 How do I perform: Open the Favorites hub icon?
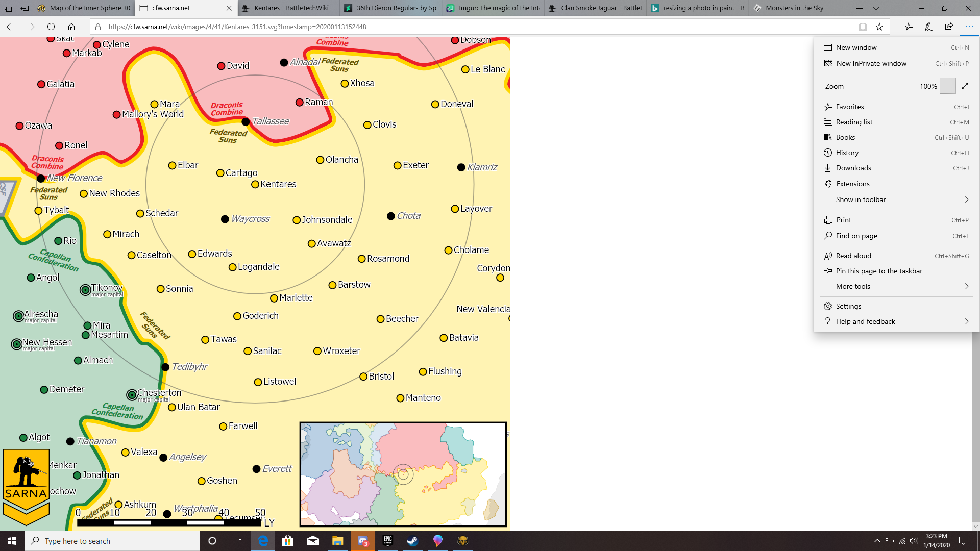click(x=909, y=27)
